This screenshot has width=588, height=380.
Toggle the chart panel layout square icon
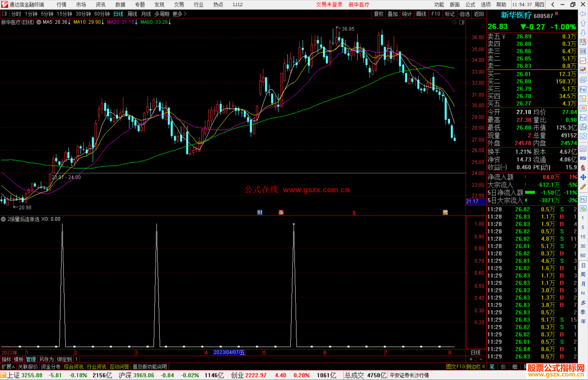pos(462,22)
